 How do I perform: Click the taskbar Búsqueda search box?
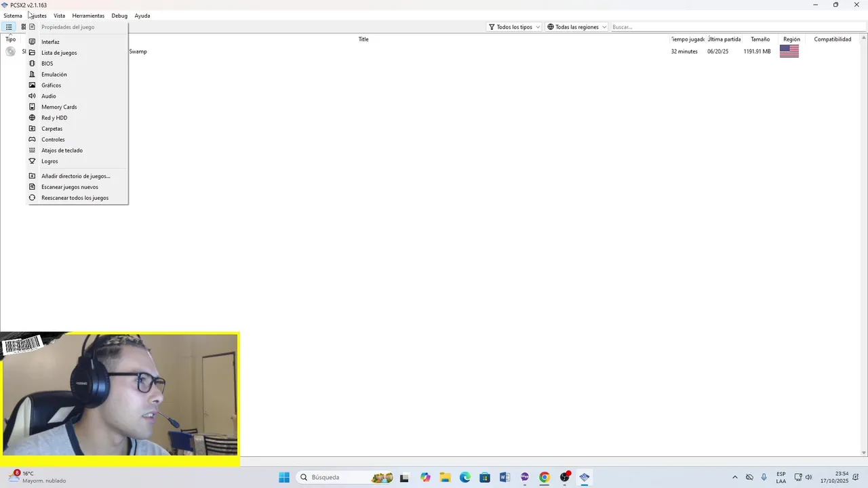click(x=346, y=477)
